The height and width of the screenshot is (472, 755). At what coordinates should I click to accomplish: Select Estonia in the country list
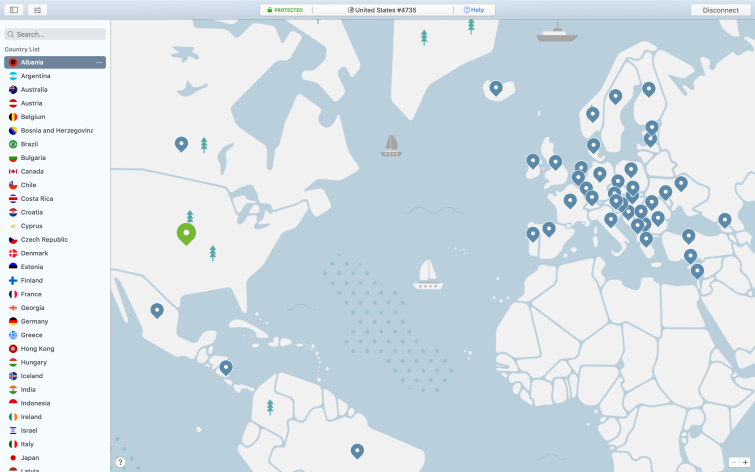tap(55, 267)
